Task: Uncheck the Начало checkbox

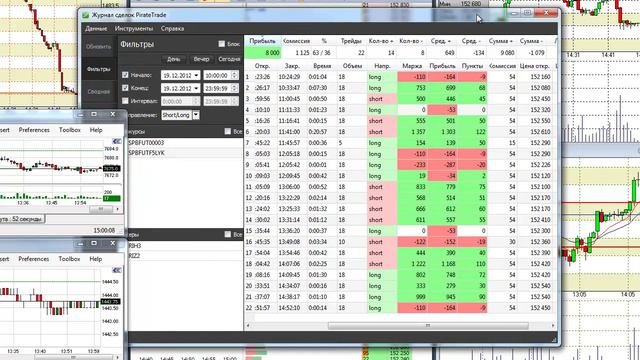Action: click(125, 75)
